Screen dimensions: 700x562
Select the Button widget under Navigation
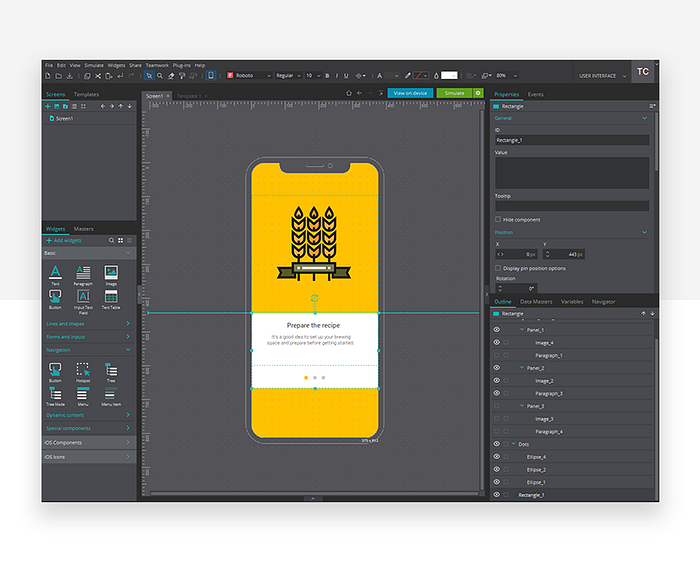point(55,372)
